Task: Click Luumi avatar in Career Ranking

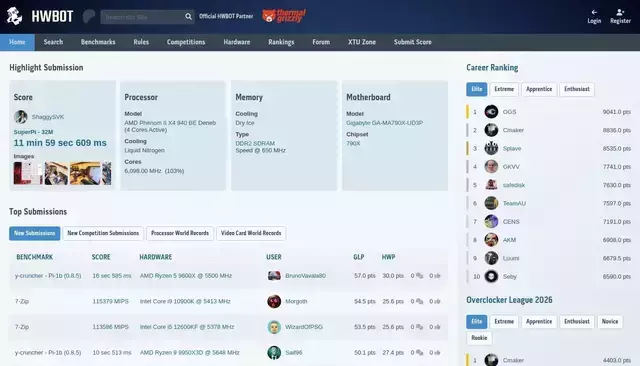Action: (491, 258)
